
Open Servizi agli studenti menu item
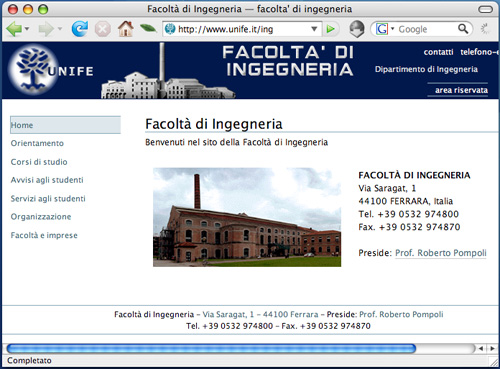pyautogui.click(x=48, y=199)
